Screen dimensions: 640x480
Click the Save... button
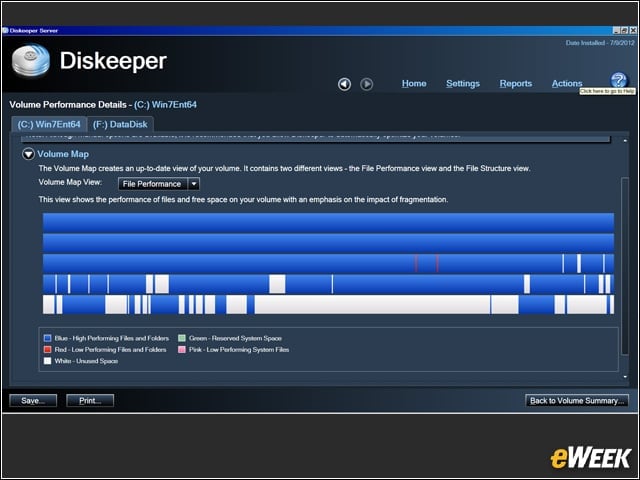pos(33,400)
